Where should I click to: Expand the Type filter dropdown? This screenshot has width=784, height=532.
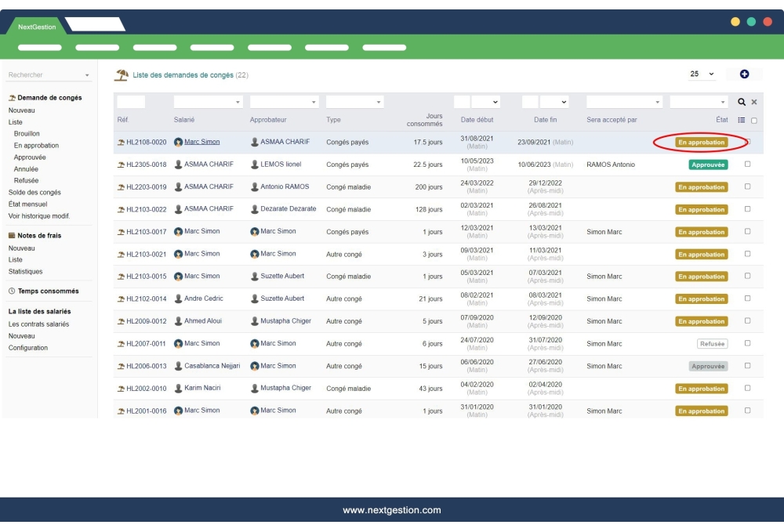click(354, 102)
